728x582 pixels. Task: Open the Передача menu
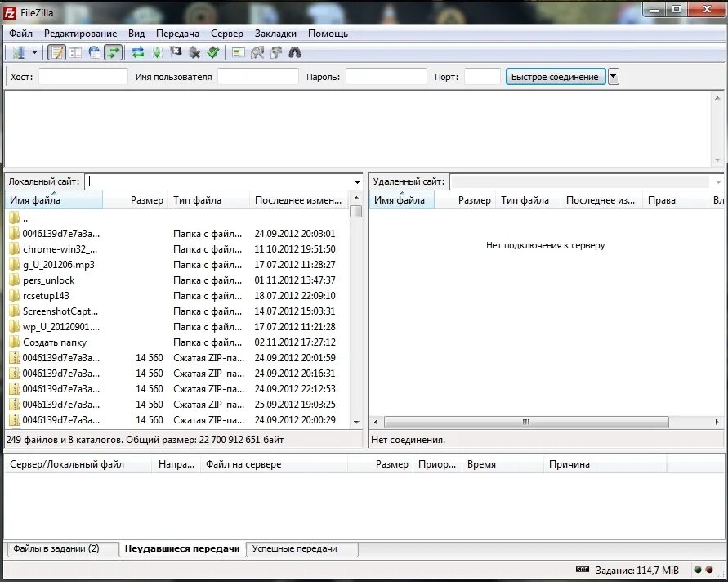click(x=177, y=34)
